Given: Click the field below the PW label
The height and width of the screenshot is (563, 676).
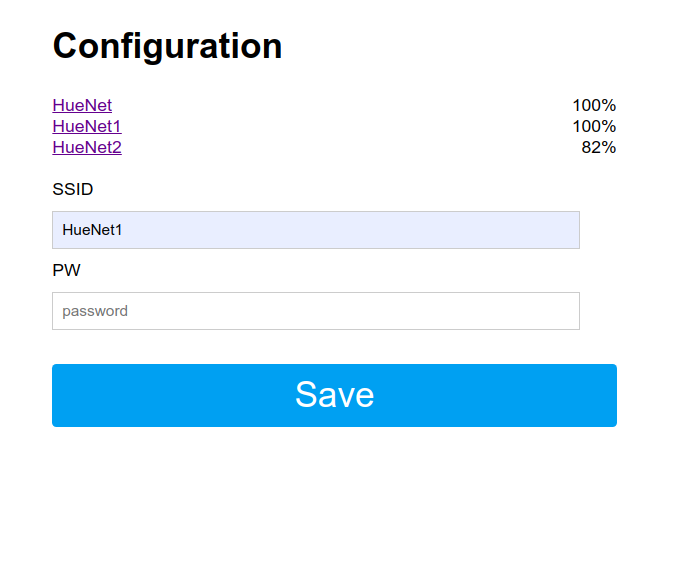Looking at the screenshot, I should (x=316, y=311).
